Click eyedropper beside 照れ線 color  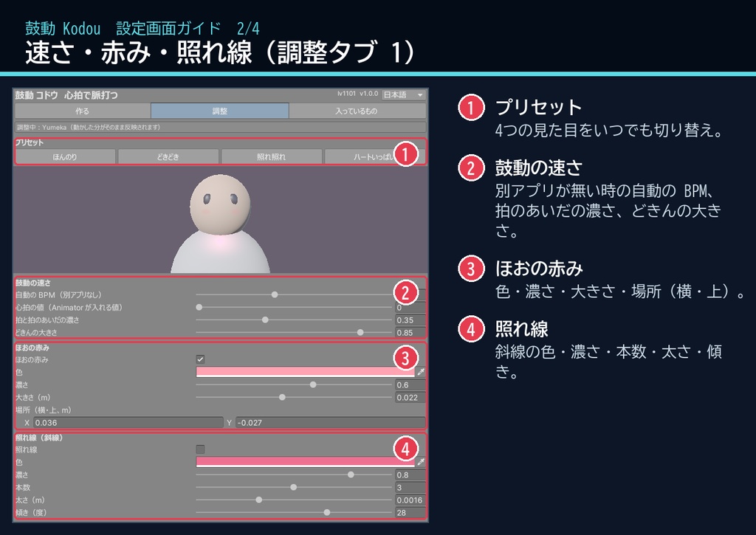tap(421, 462)
